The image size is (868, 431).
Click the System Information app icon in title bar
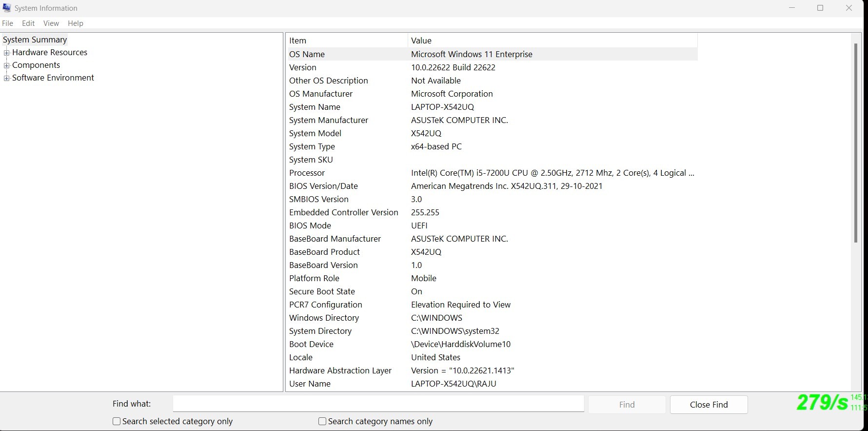7,8
